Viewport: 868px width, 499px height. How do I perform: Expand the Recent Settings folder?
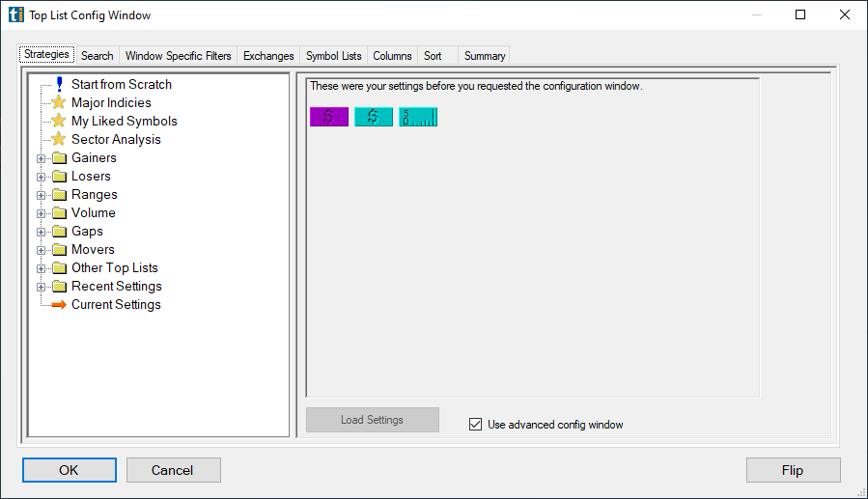click(x=41, y=287)
